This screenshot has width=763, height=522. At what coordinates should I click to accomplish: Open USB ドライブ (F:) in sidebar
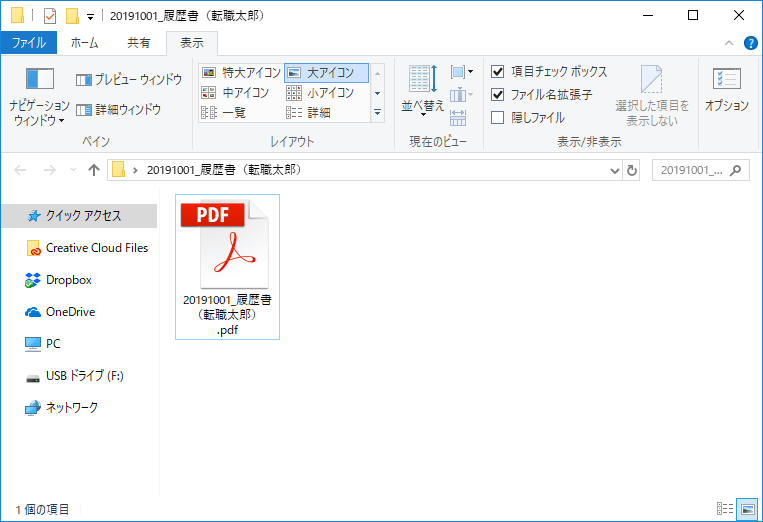tap(74, 376)
